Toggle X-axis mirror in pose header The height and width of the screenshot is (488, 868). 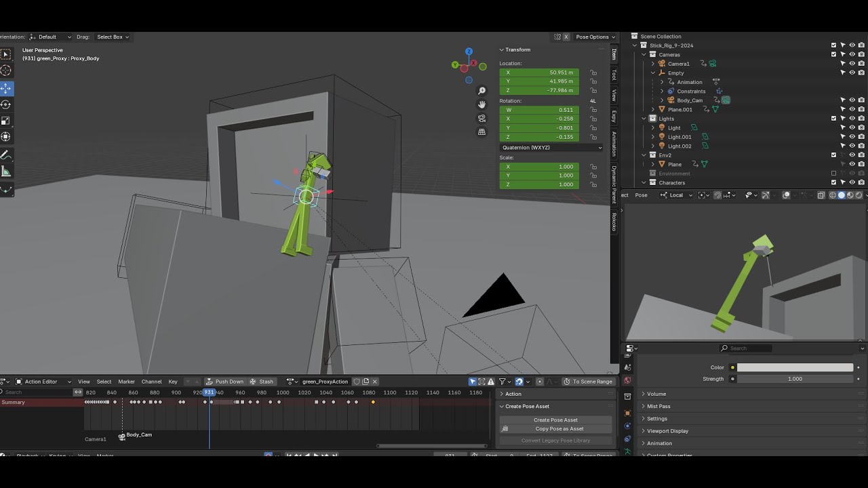566,37
